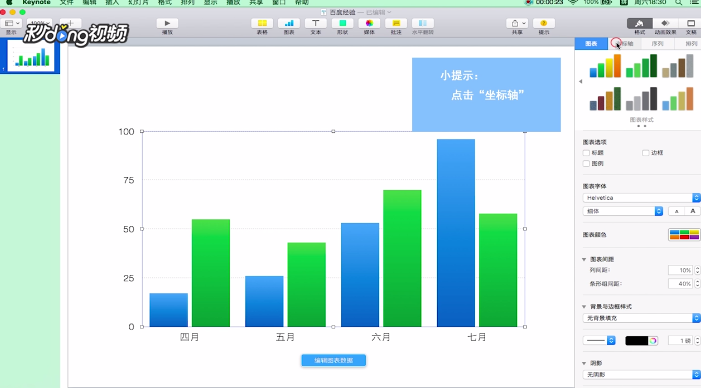This screenshot has width=701, height=388.
Task: Click the black border color swatch
Action: [637, 341]
